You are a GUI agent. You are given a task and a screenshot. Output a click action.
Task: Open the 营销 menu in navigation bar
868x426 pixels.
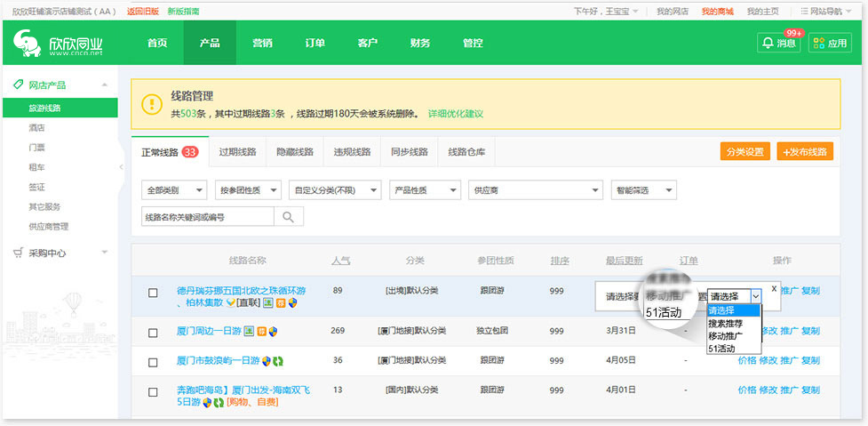[x=262, y=43]
